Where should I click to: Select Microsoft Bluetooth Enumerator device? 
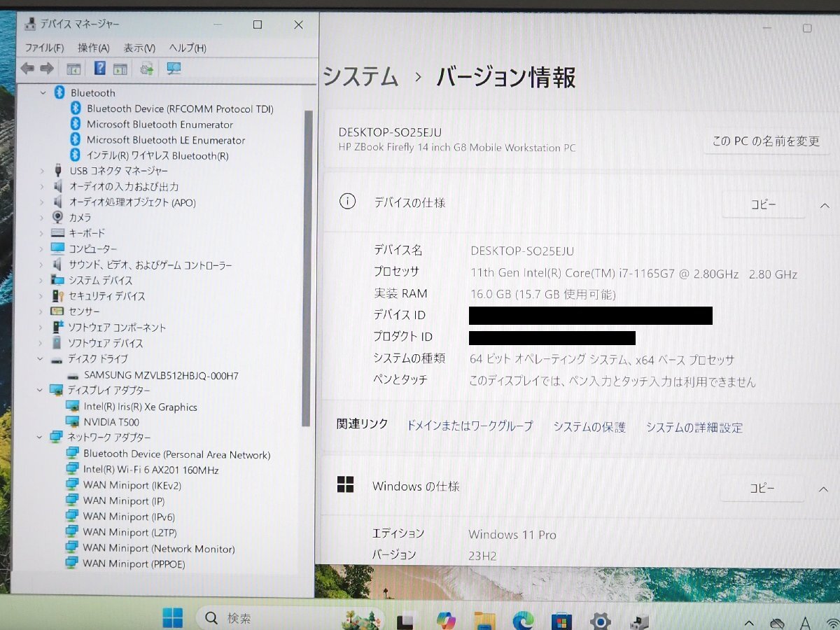coord(160,124)
